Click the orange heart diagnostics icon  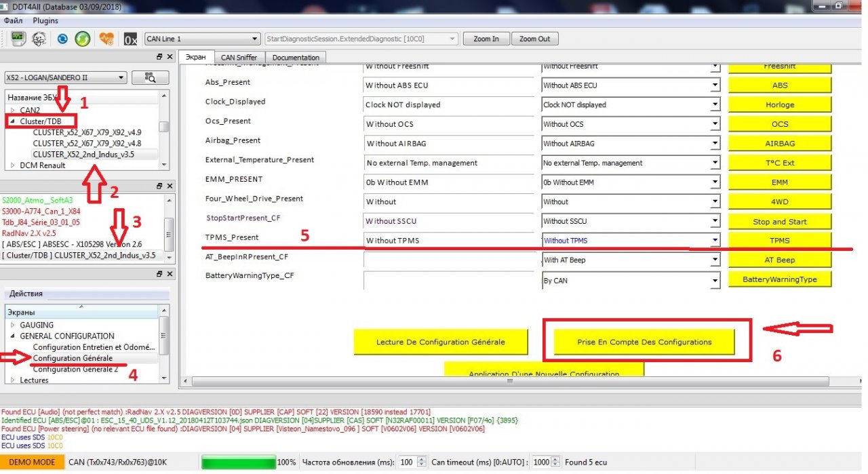106,39
